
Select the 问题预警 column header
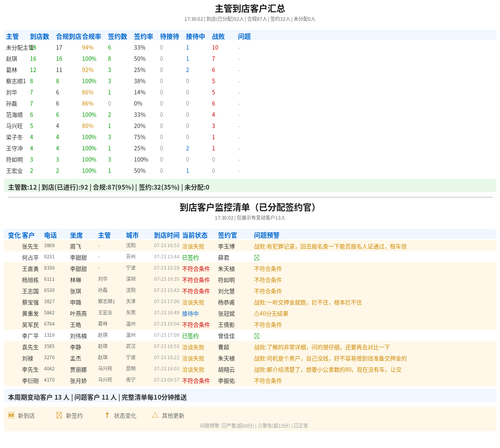pyautogui.click(x=267, y=235)
